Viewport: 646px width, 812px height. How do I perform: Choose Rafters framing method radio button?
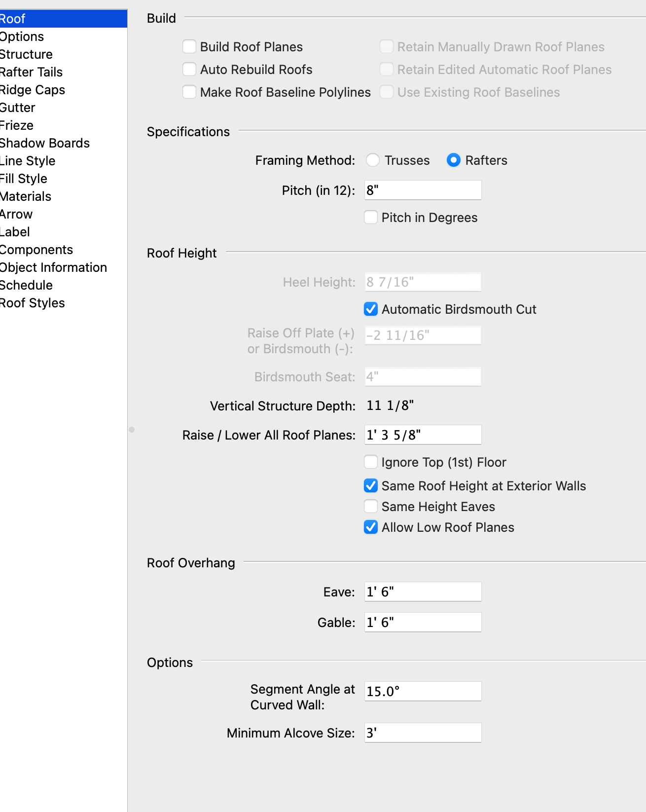453,160
